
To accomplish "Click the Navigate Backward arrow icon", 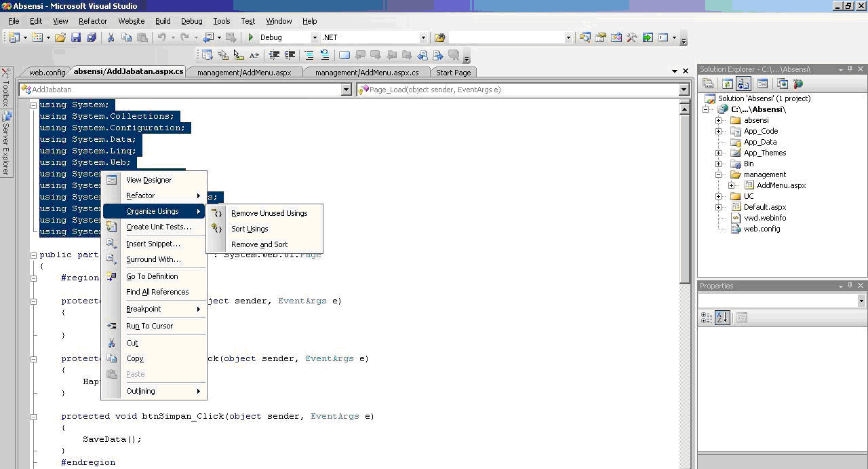I will [209, 37].
